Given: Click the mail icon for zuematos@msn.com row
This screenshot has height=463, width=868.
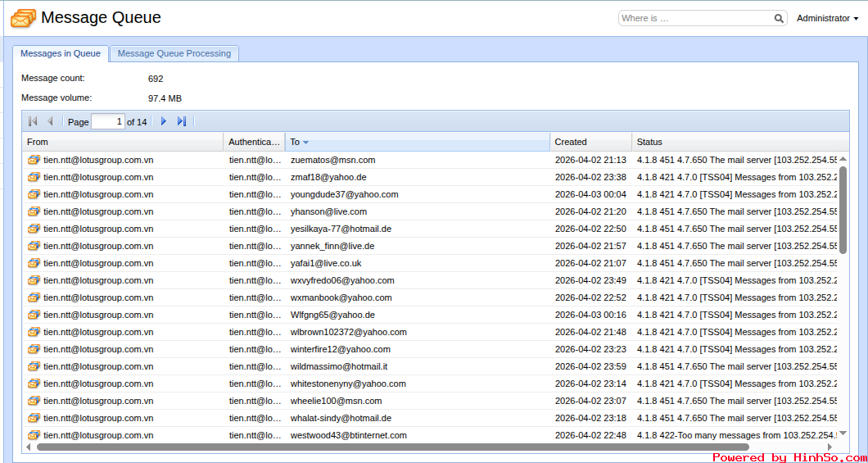Looking at the screenshot, I should [x=34, y=160].
